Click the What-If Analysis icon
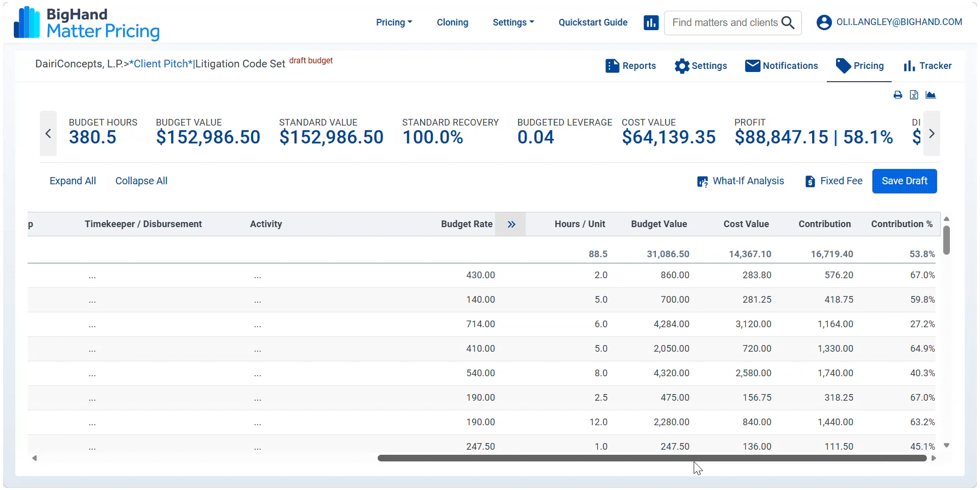The image size is (980, 490). tap(703, 182)
